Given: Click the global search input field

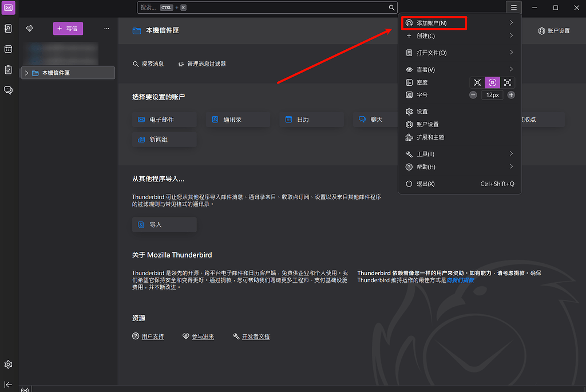Looking at the screenshot, I should [x=267, y=7].
